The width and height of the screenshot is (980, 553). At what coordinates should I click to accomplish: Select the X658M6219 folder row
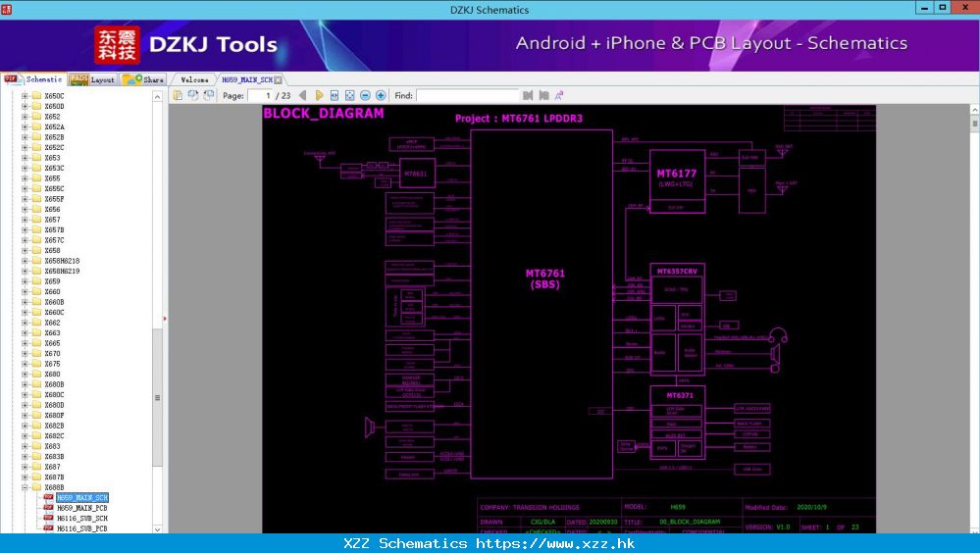(62, 272)
